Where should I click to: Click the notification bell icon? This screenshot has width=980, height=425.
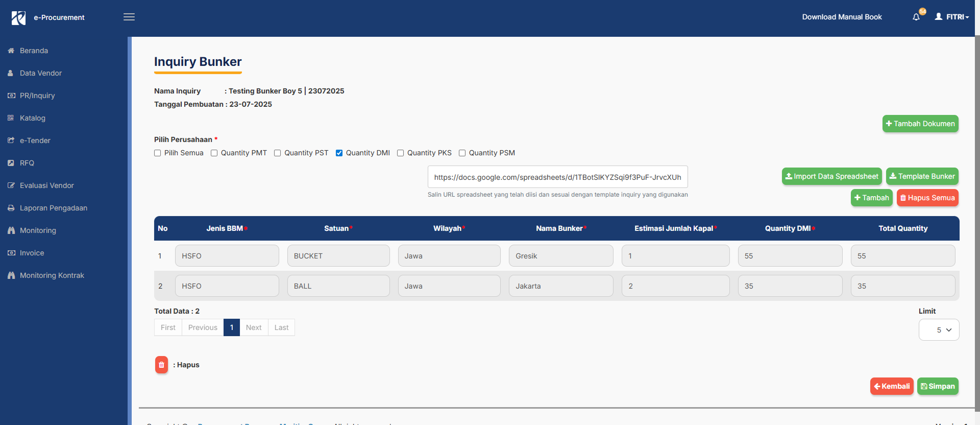pyautogui.click(x=916, y=17)
